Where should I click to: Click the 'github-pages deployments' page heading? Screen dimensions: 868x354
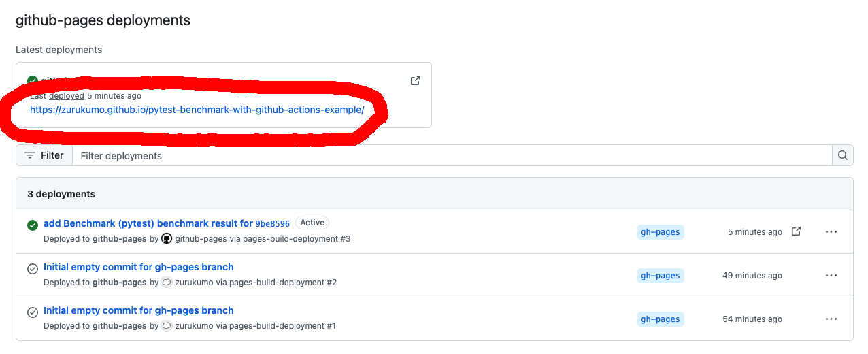[x=103, y=20]
